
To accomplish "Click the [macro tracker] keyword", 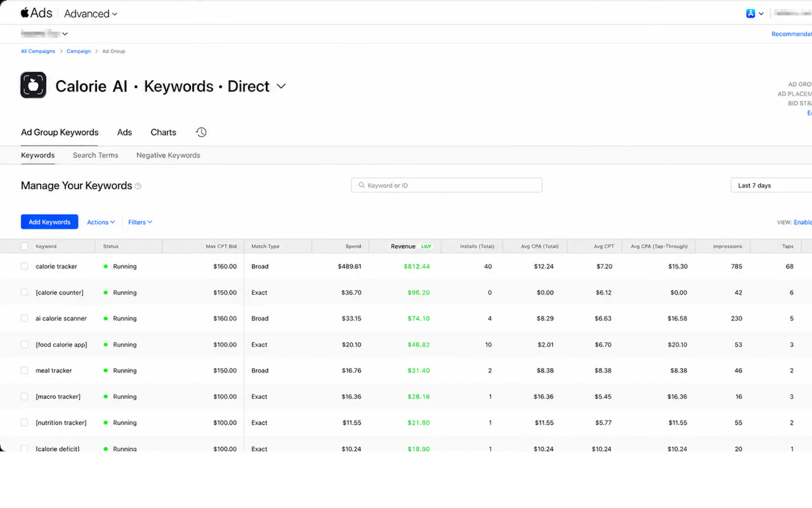I will (x=58, y=397).
